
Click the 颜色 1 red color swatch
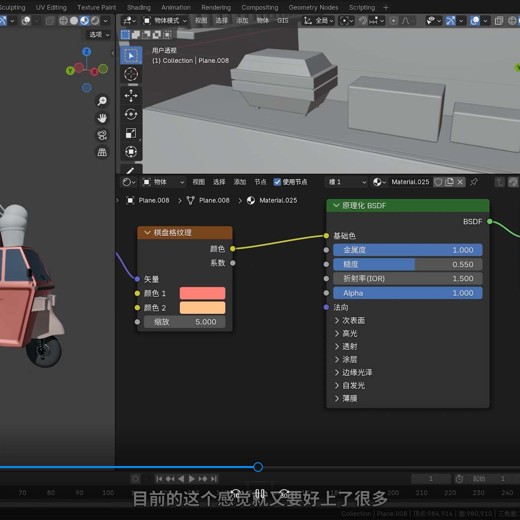pos(202,293)
